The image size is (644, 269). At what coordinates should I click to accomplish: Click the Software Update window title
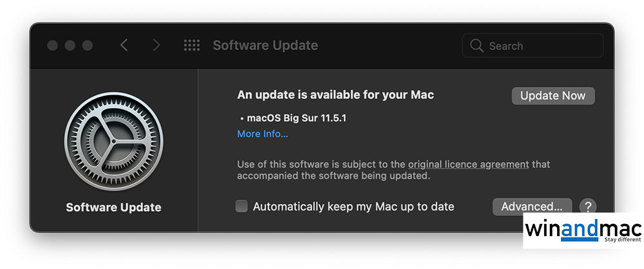(x=265, y=46)
